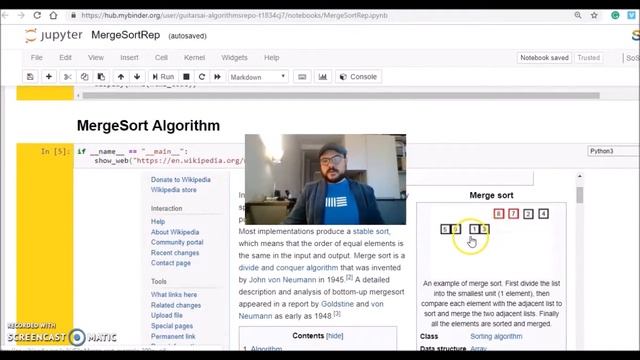Click the bar chart toolbar icon

click(322, 77)
